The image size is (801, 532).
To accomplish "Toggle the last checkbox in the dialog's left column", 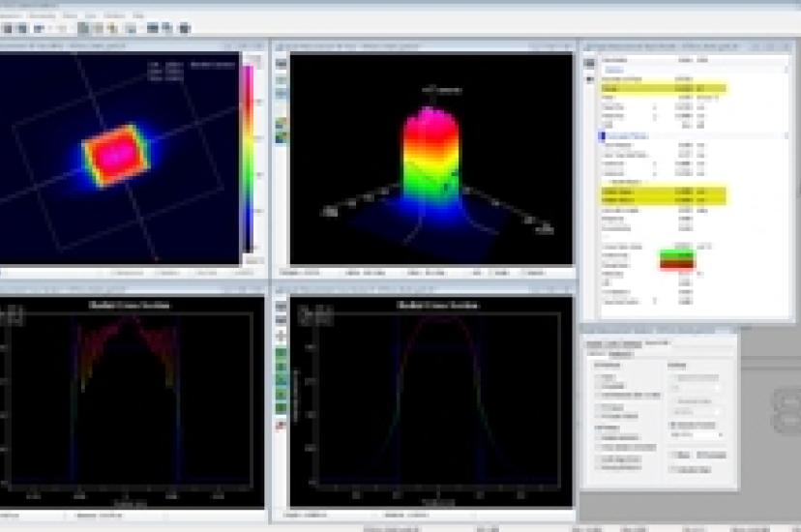I will [x=598, y=466].
